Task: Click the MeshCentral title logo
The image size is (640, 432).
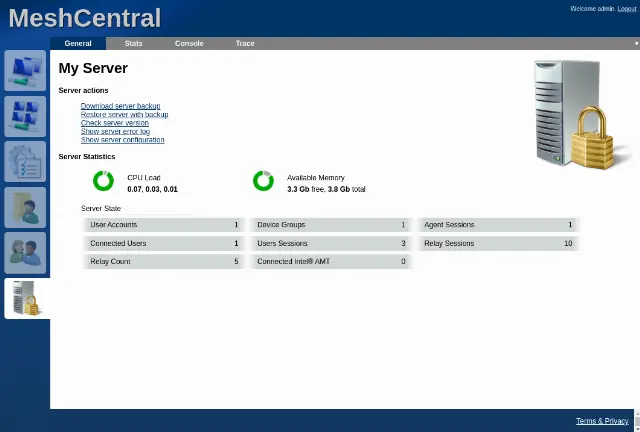Action: [85, 18]
